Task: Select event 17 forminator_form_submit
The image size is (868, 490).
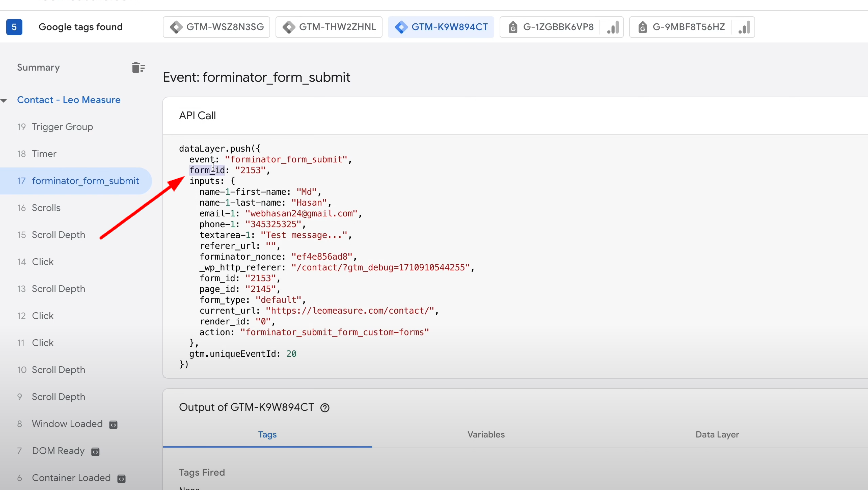Action: (75, 180)
